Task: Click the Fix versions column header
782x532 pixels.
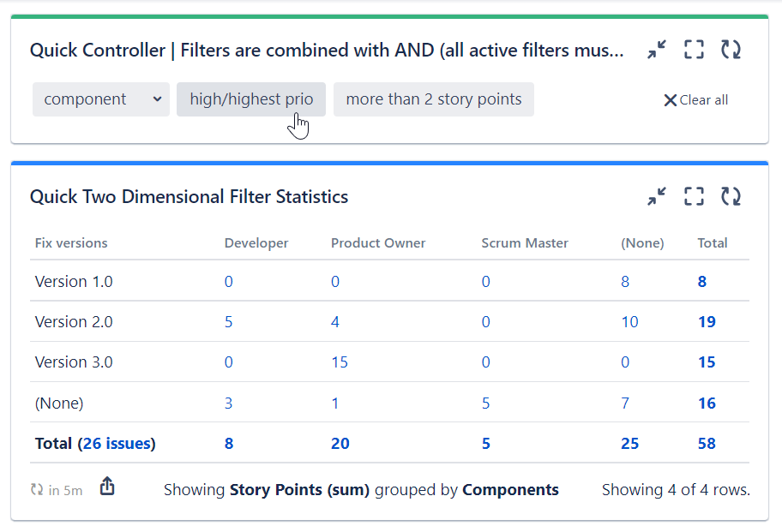Action: (x=70, y=242)
